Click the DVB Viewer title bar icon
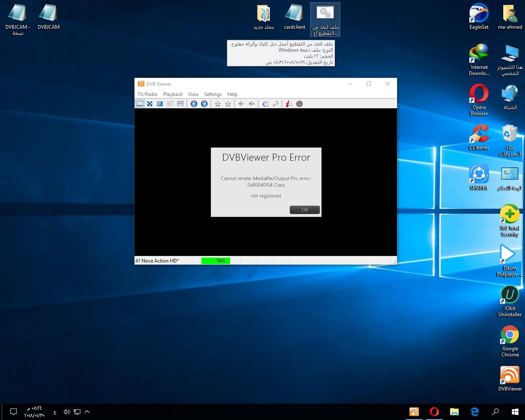This screenshot has height=420, width=525. [141, 84]
